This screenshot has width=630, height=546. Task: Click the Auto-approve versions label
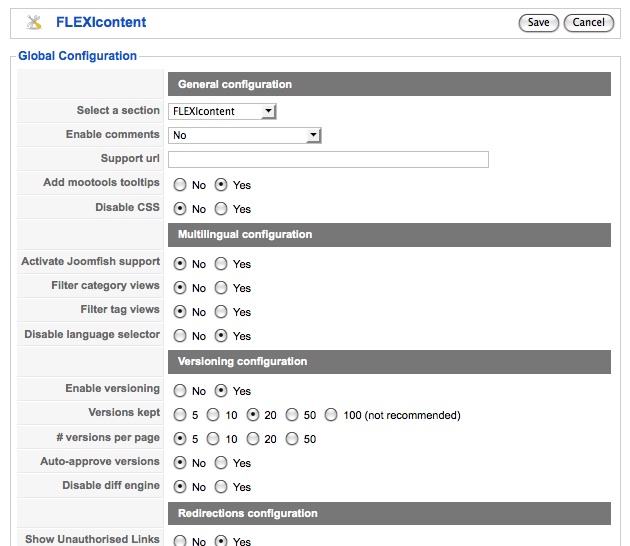(x=100, y=461)
